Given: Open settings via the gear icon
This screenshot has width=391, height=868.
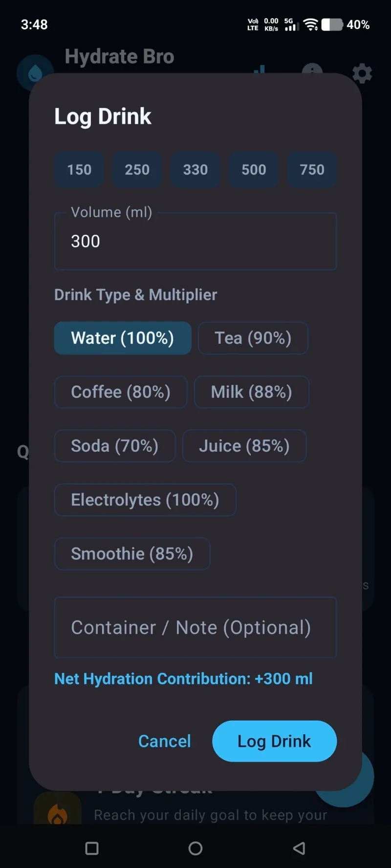Looking at the screenshot, I should [x=362, y=73].
